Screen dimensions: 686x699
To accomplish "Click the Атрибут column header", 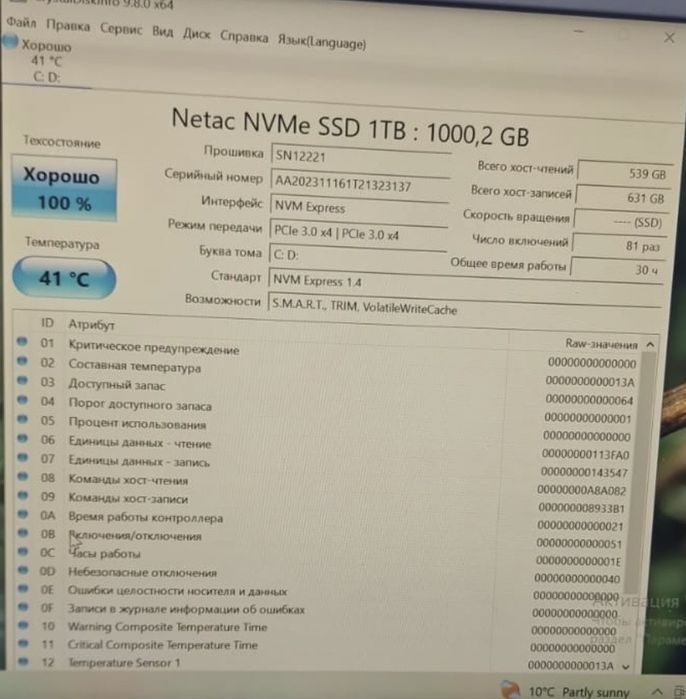I will point(91,325).
